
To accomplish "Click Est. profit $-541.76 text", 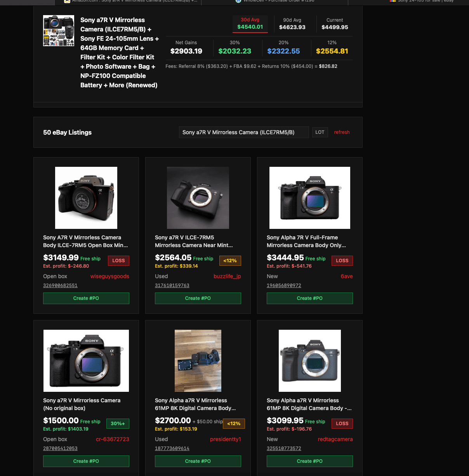I will (289, 266).
